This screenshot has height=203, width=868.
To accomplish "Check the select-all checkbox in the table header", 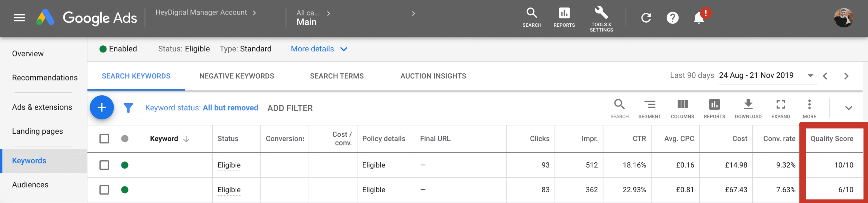I will pyautogui.click(x=104, y=138).
